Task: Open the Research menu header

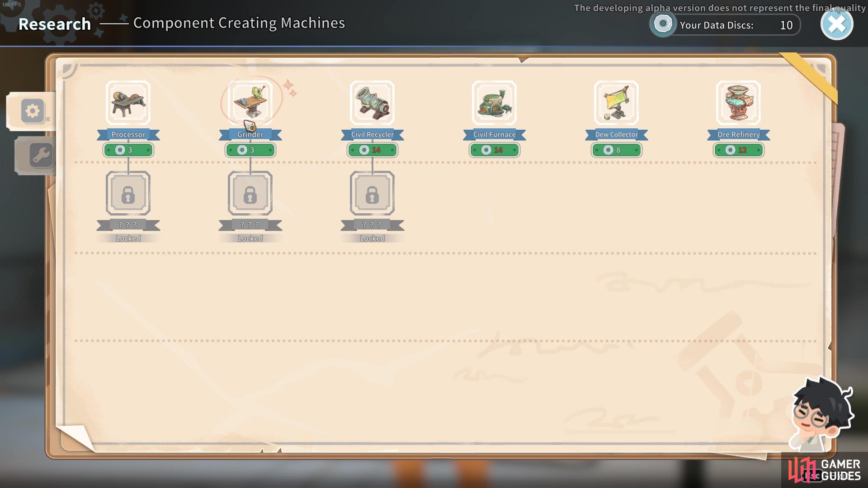Action: 55,23
